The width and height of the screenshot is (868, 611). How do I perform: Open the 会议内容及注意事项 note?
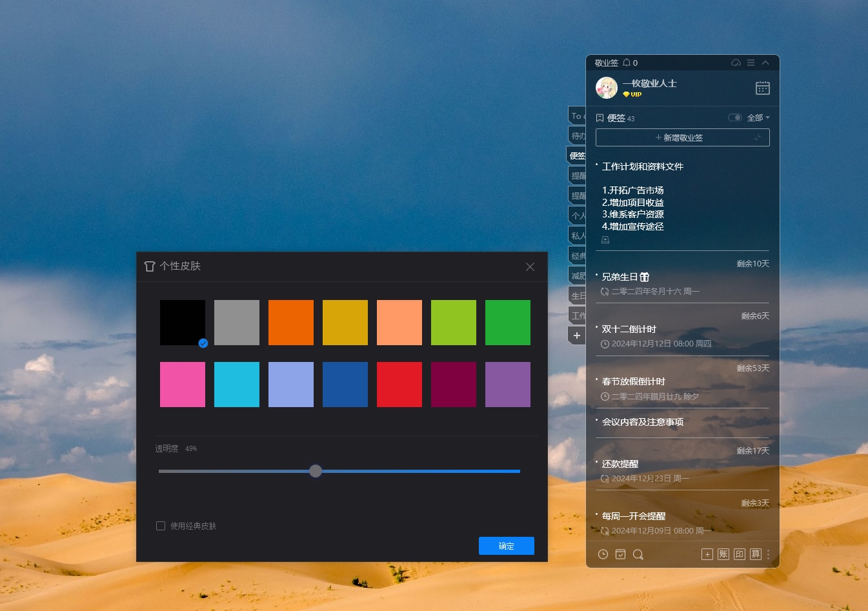click(x=643, y=422)
